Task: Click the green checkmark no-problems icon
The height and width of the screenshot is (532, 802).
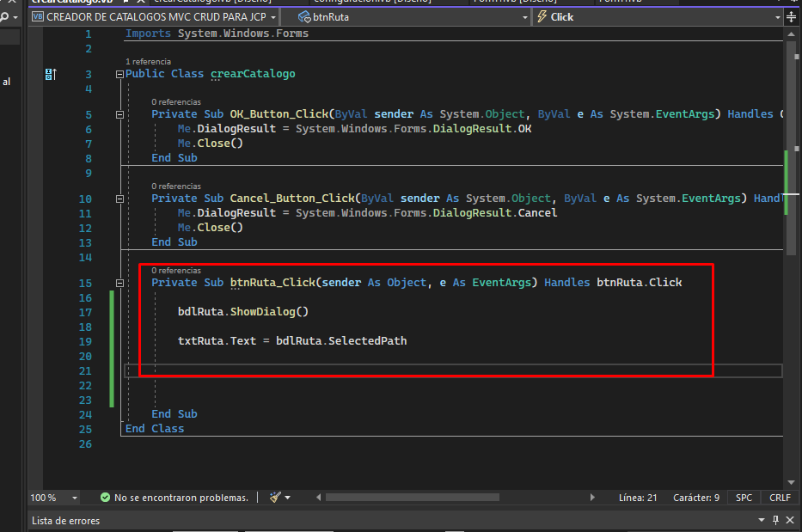Action: [105, 498]
